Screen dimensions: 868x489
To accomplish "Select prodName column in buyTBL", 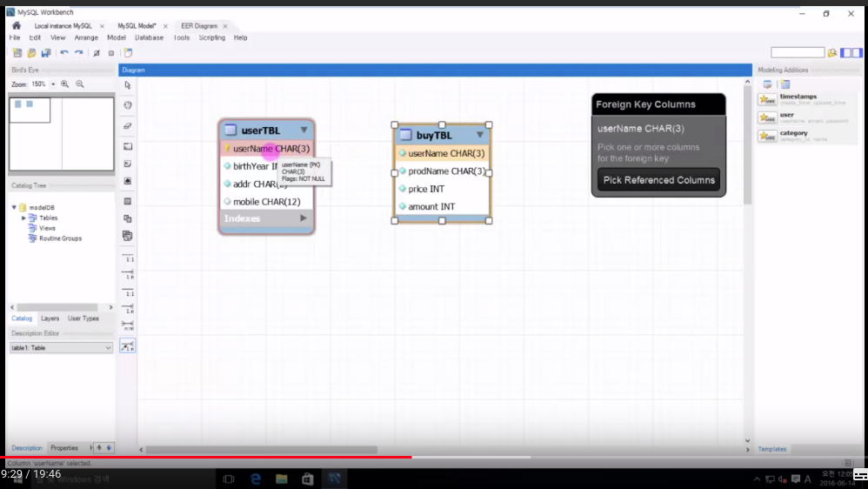I will (x=441, y=171).
